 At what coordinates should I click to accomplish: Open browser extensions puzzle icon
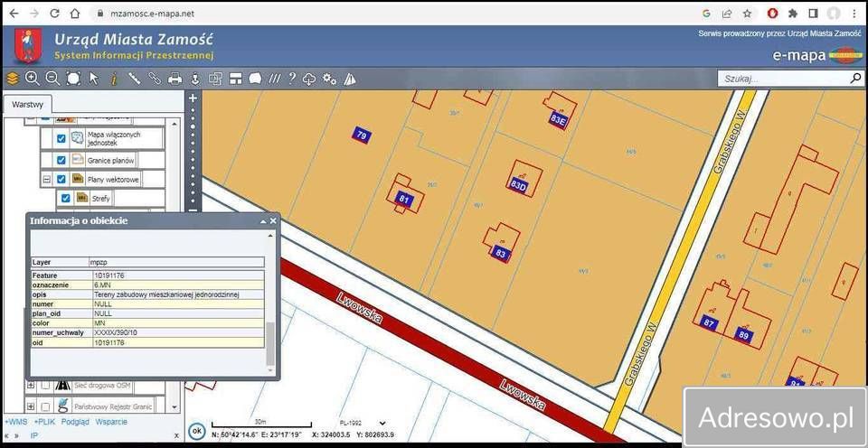click(x=793, y=14)
